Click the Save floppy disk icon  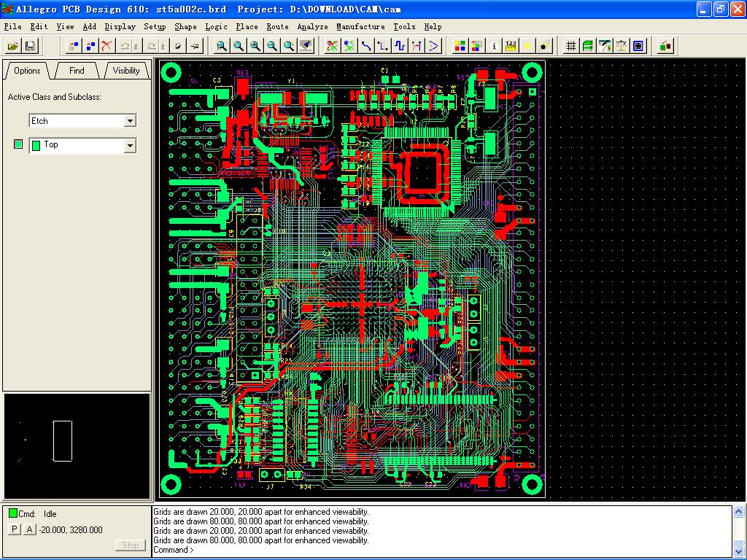point(30,46)
